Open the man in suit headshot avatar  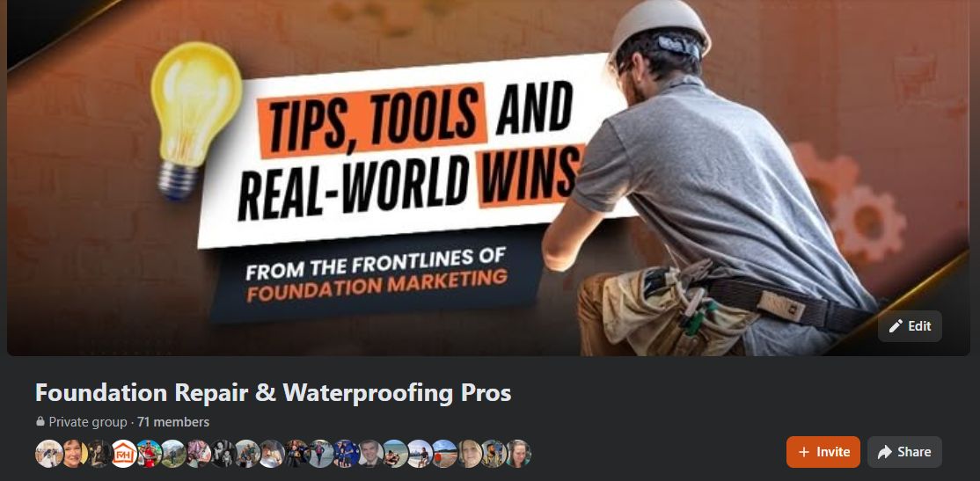[x=369, y=454]
